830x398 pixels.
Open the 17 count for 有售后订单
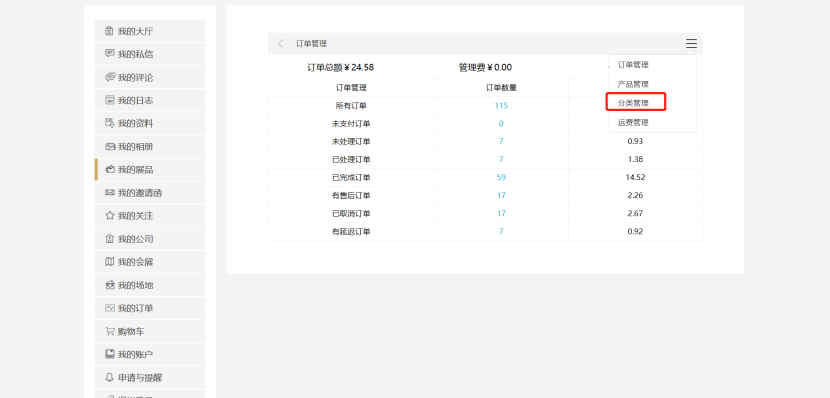tap(501, 195)
